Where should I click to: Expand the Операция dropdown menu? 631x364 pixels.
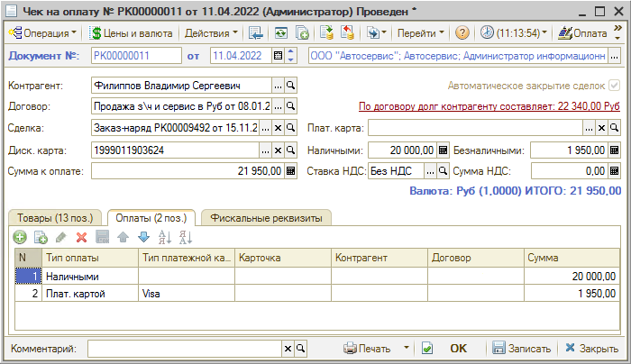point(41,32)
